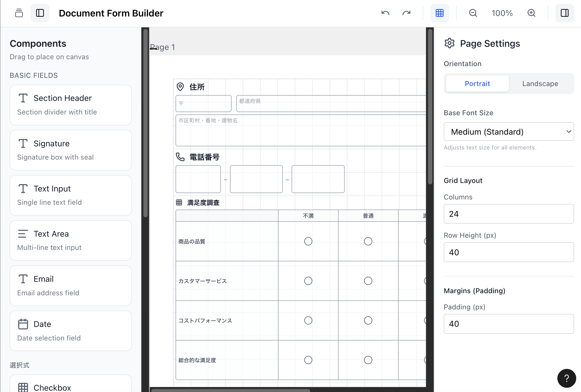581x392 pixels.
Task: Pick the Signature component card
Action: (71, 150)
